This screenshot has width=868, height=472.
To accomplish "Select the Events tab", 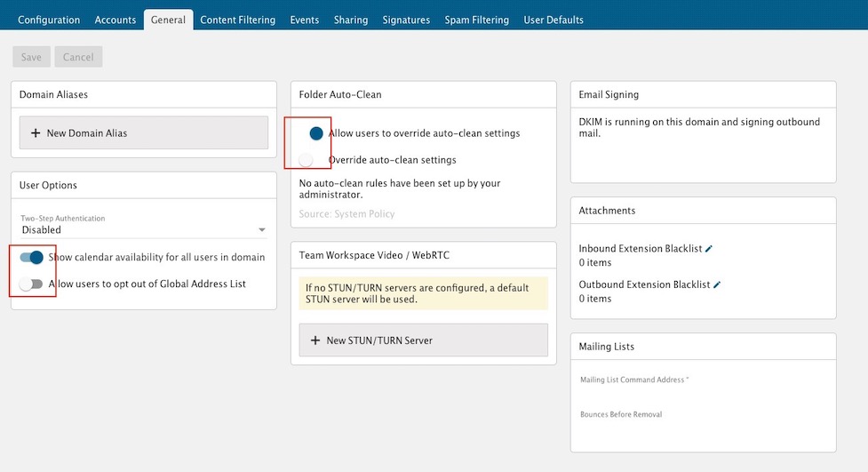I will pos(305,20).
